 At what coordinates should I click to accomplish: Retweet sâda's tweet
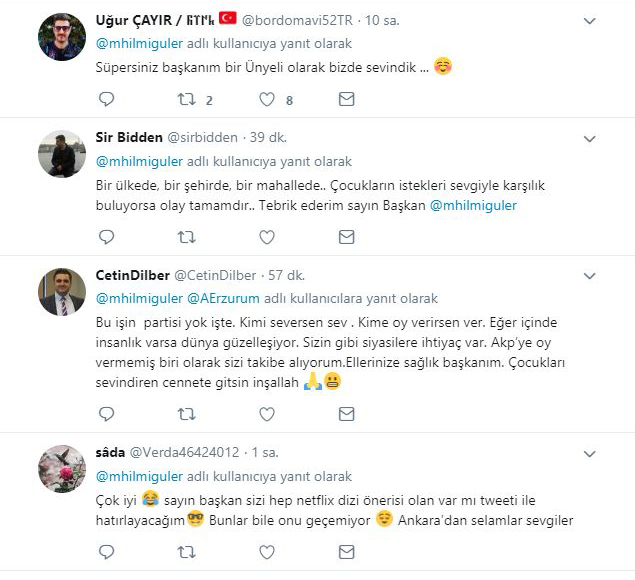point(187,552)
